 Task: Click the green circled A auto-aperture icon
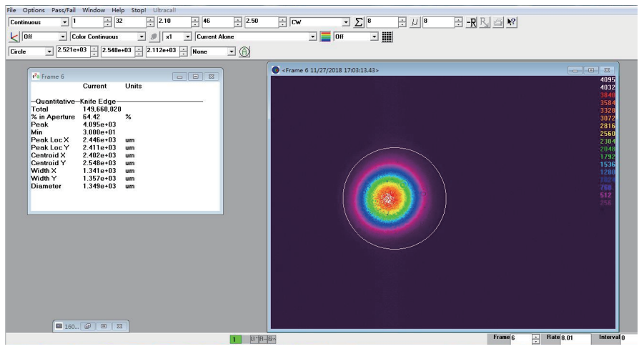click(244, 51)
